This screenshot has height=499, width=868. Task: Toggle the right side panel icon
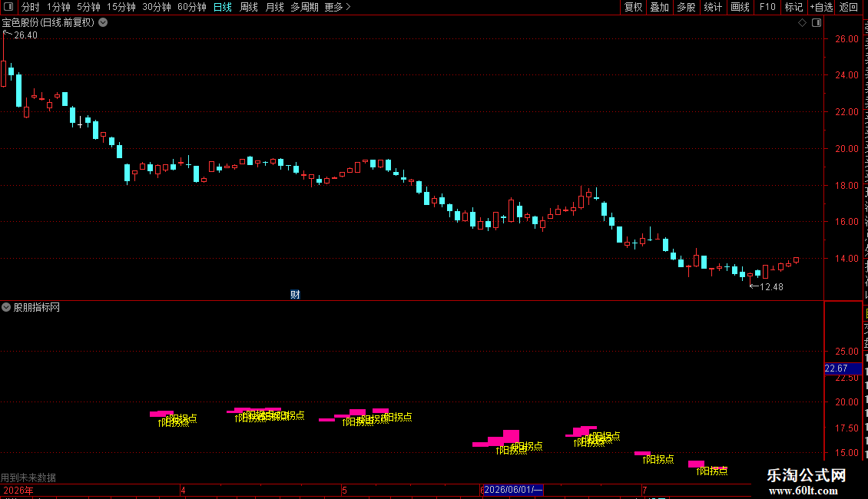pyautogui.click(x=817, y=23)
